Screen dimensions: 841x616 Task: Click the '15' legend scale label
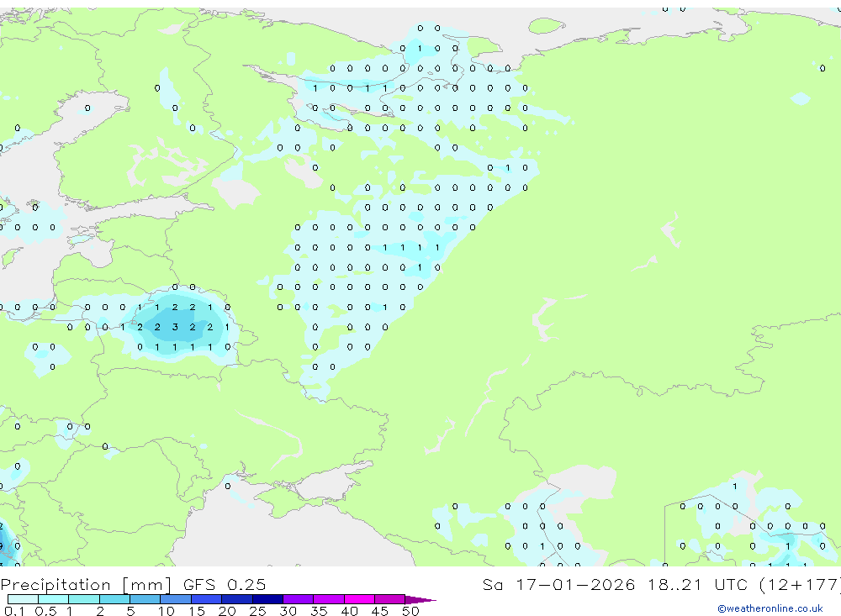197,611
